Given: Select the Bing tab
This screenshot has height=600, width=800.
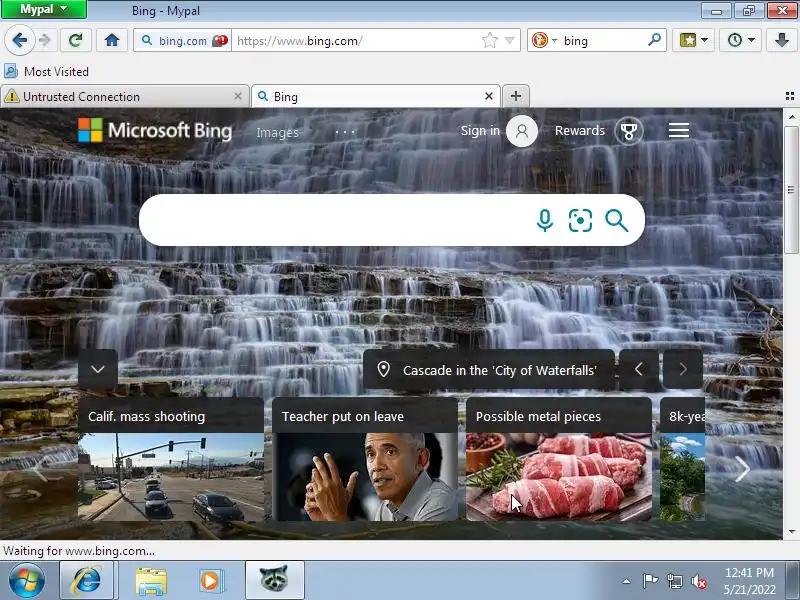Looking at the screenshot, I should tap(375, 96).
